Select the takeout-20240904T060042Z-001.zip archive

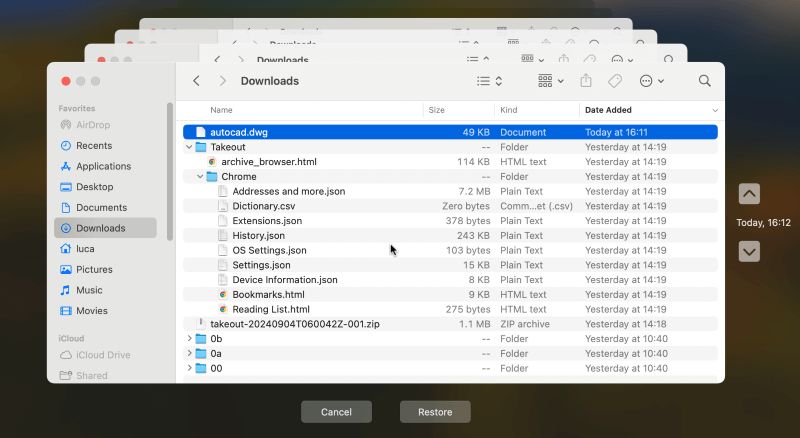tap(451, 324)
